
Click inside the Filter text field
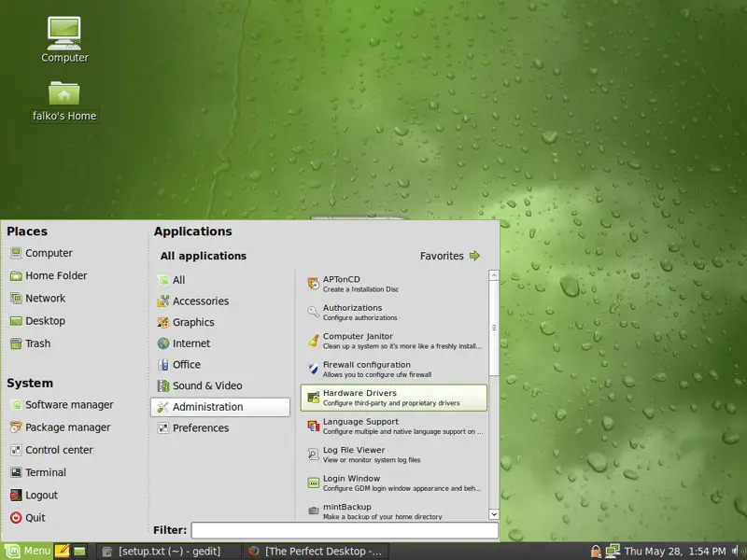click(344, 530)
